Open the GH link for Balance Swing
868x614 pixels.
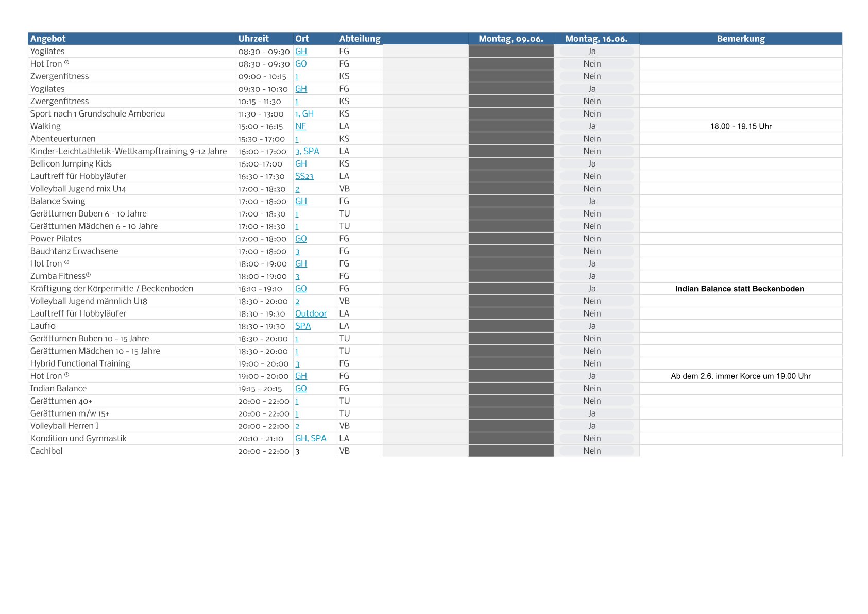301,201
